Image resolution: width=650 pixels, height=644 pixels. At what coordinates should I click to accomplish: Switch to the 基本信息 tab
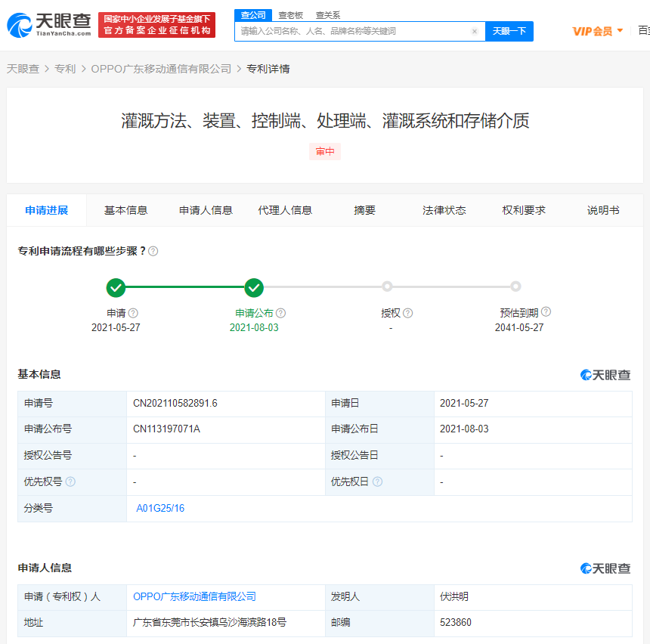point(125,210)
